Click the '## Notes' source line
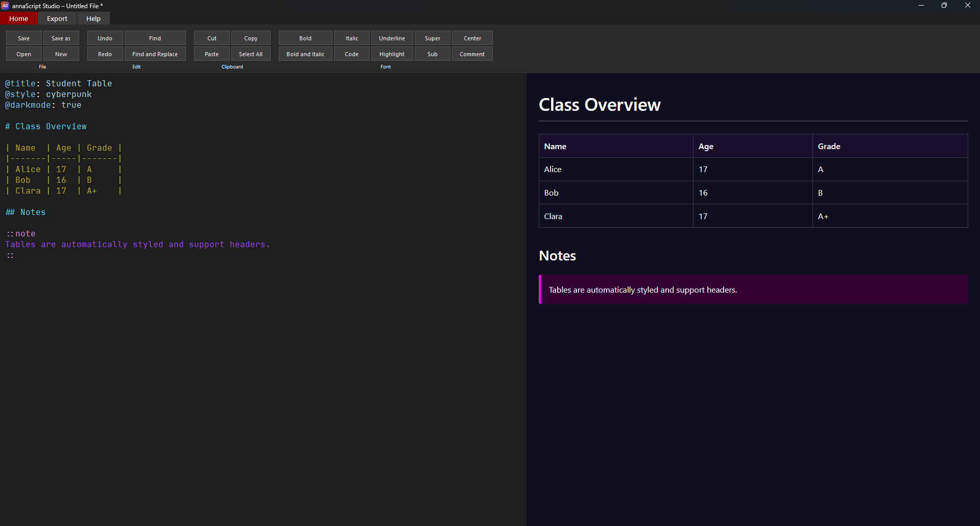 26,212
